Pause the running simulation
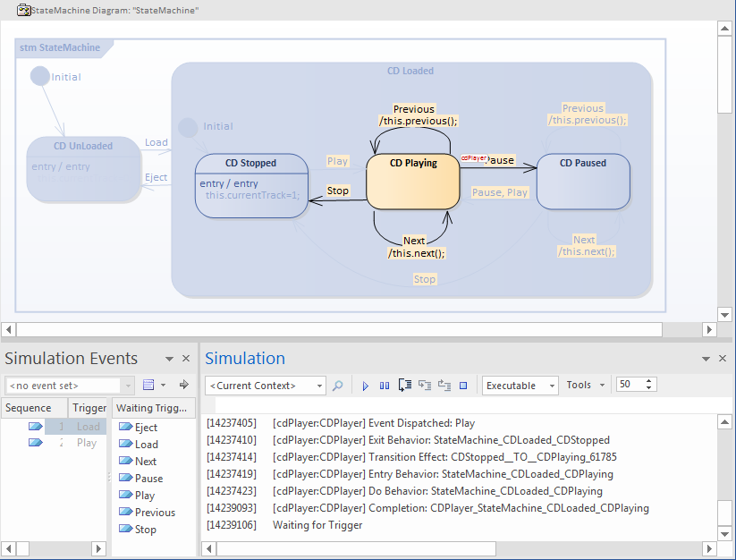 [384, 385]
